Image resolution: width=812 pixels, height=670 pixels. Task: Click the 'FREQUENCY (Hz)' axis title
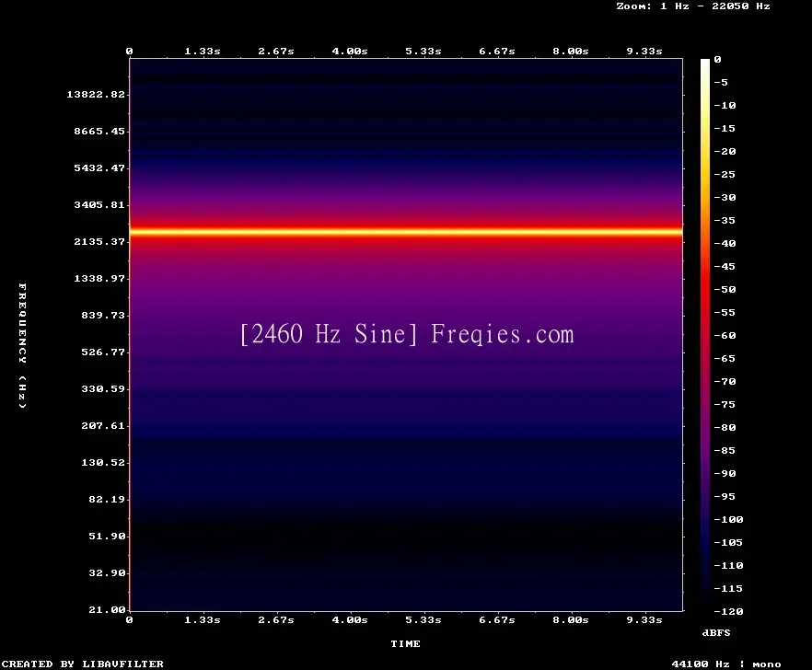click(x=22, y=345)
